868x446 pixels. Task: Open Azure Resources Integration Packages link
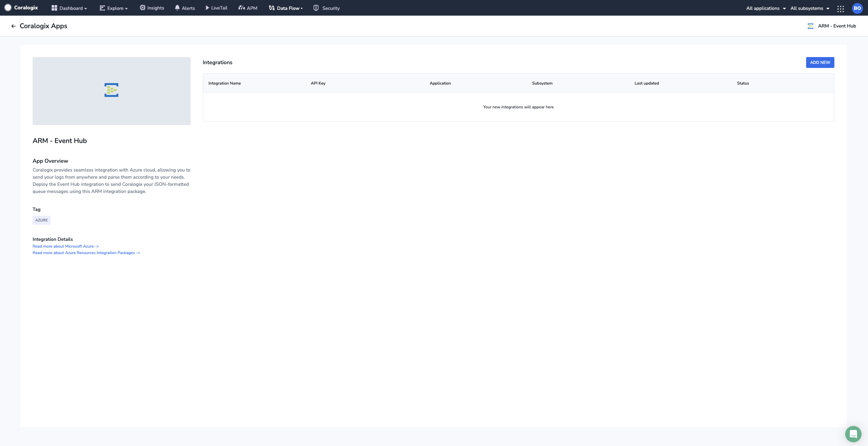(86, 253)
